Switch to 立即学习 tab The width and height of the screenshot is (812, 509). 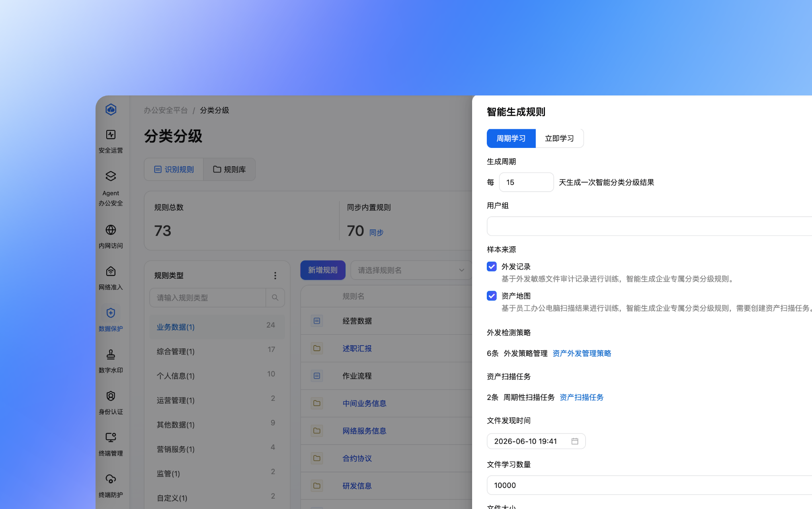coord(559,138)
